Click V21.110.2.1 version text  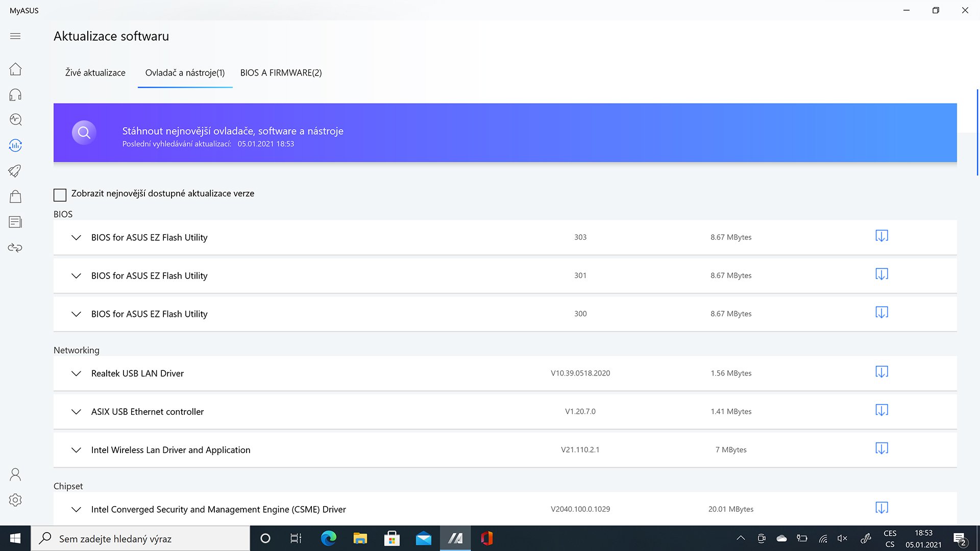pos(580,450)
